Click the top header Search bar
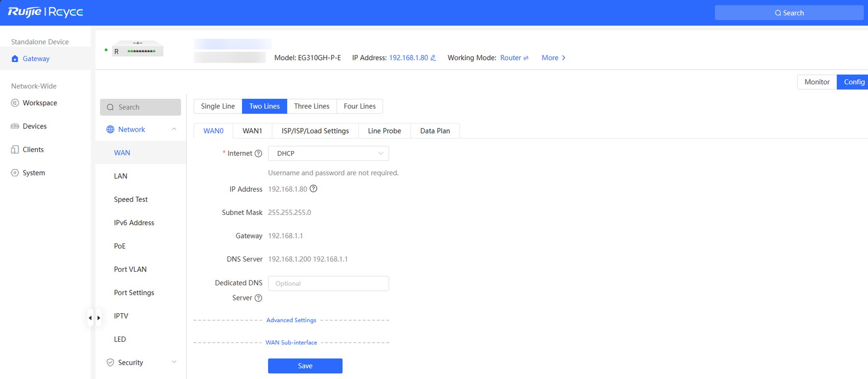The width and height of the screenshot is (868, 379). coord(789,13)
